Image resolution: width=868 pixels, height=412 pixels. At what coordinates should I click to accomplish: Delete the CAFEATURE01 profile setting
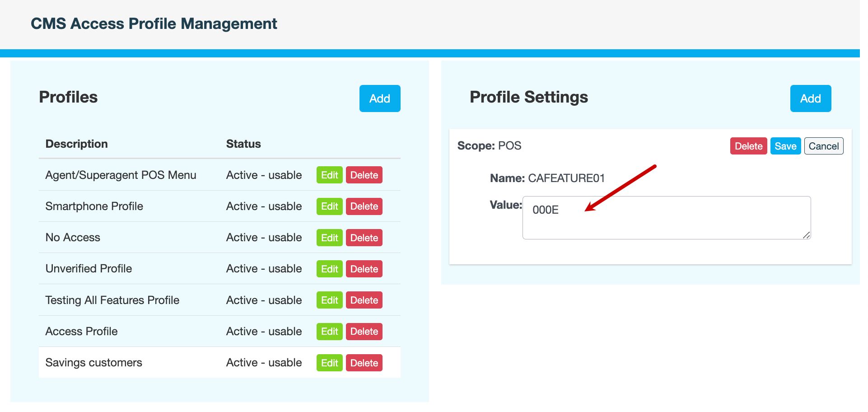(748, 146)
